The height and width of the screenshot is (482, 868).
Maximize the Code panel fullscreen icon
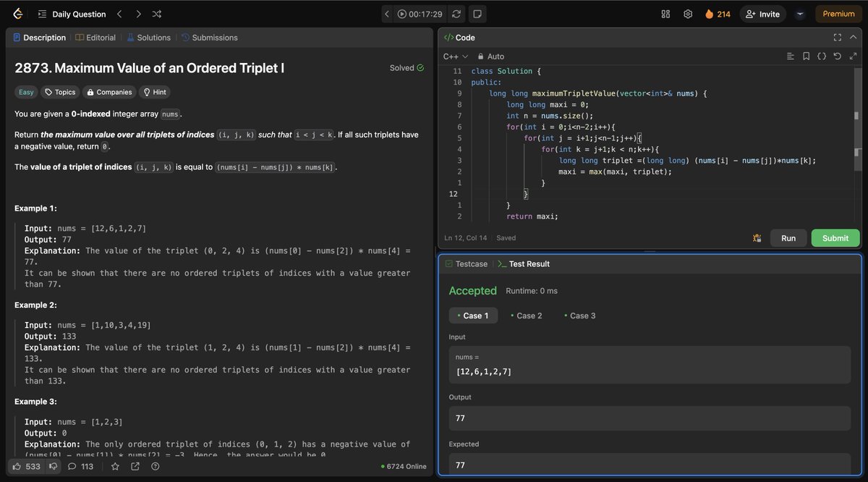837,38
